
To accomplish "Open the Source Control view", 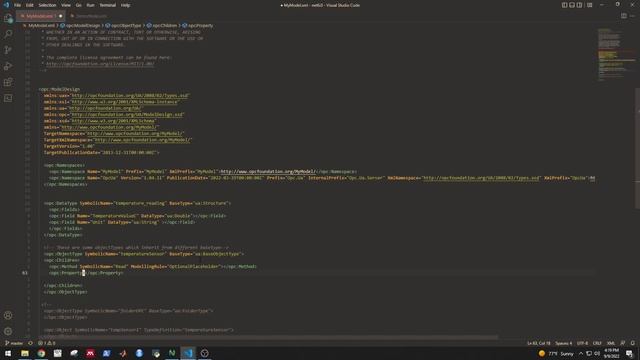I will pos(8,50).
